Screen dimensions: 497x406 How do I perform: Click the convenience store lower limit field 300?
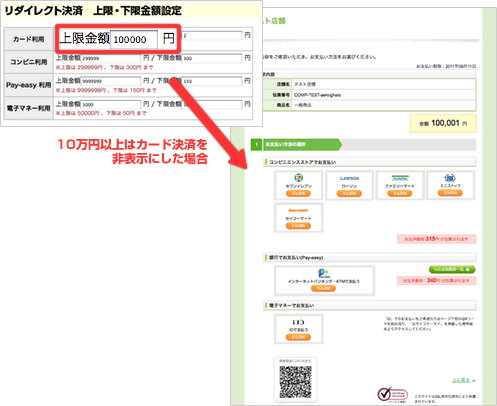pos(212,58)
